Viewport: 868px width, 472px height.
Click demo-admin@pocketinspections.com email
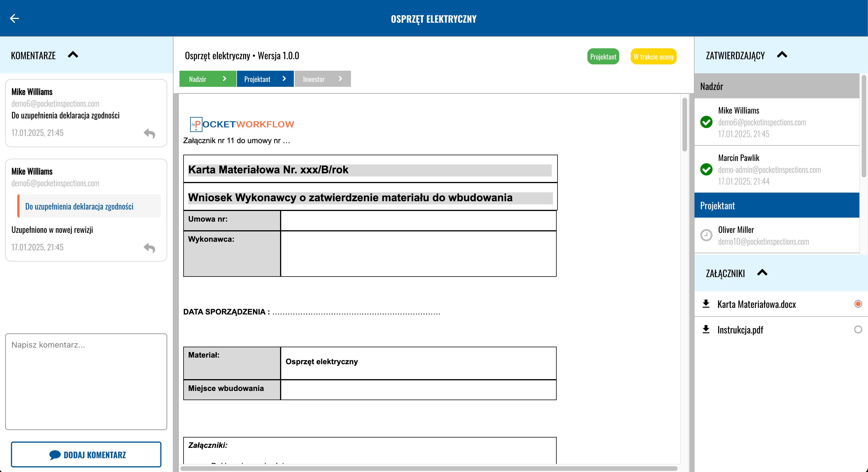769,170
